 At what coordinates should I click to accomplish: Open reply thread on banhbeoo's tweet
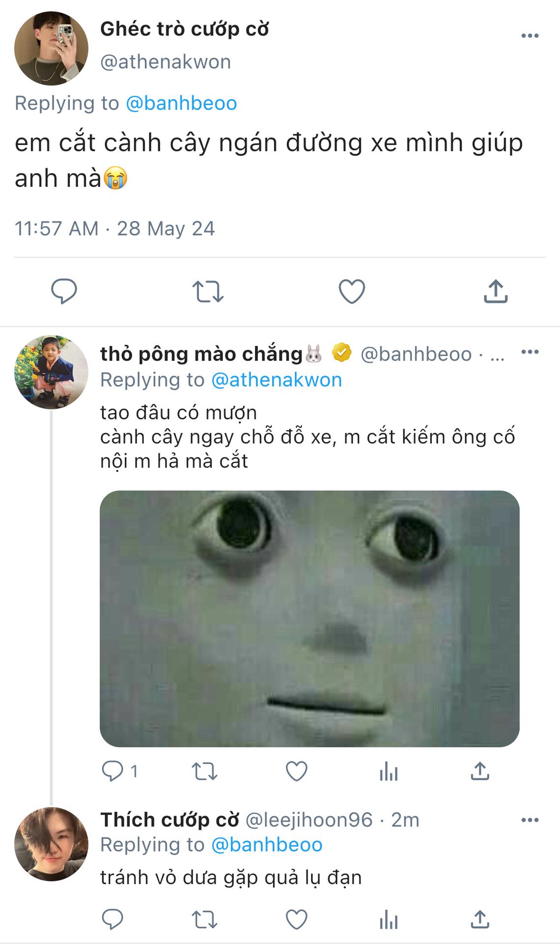coord(112,771)
